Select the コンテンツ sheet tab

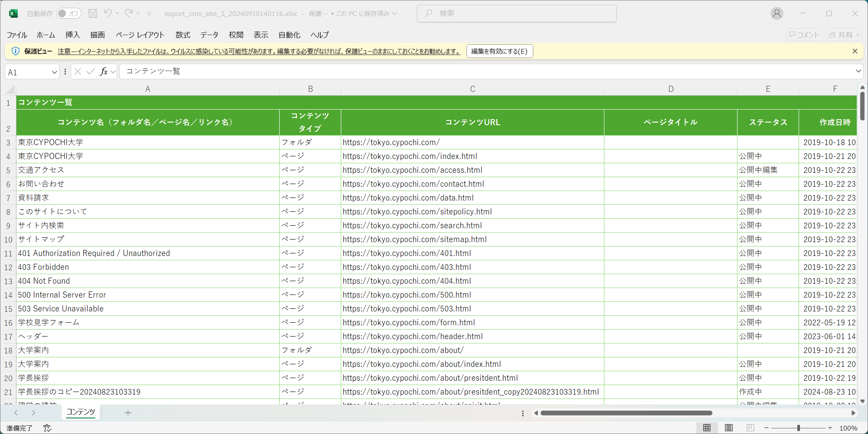81,412
